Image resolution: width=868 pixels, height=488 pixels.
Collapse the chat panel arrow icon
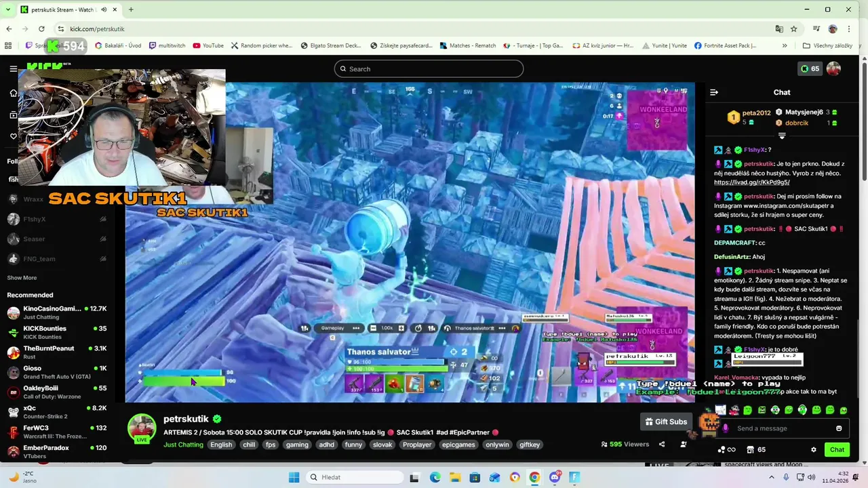click(714, 92)
